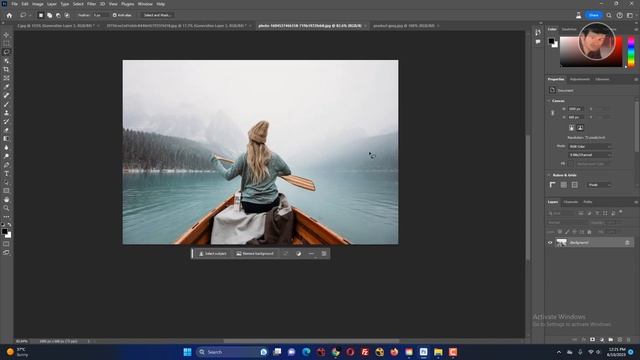Set canvas to landscape orientation

pos(580,128)
